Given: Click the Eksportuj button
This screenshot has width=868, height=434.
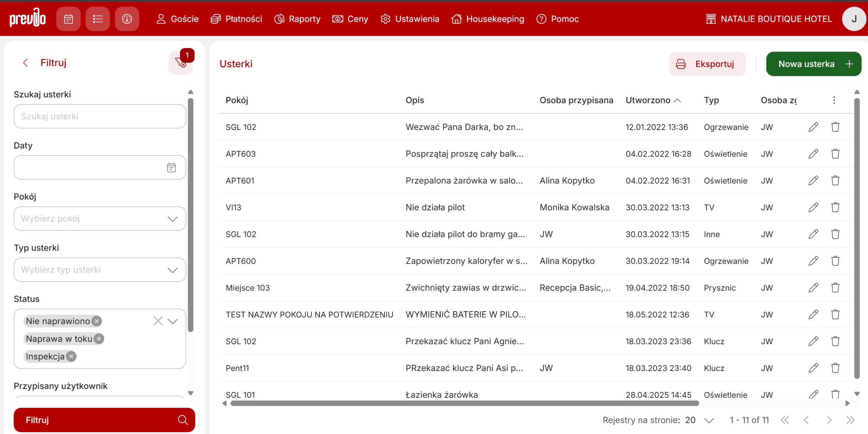Looking at the screenshot, I should [707, 64].
